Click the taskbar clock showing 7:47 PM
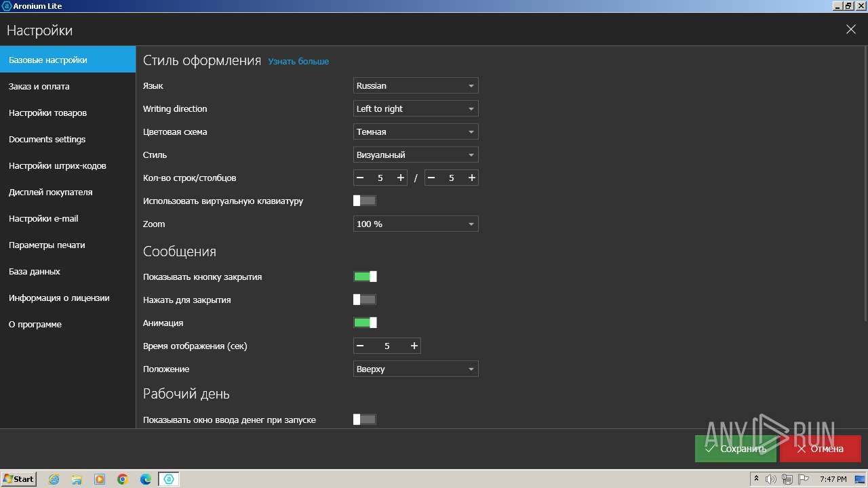This screenshot has width=868, height=488. pyautogui.click(x=833, y=479)
